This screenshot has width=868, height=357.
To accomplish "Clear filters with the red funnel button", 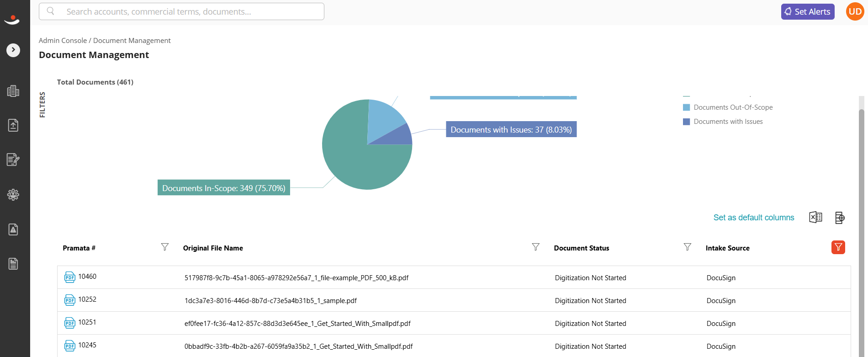I will pos(838,247).
